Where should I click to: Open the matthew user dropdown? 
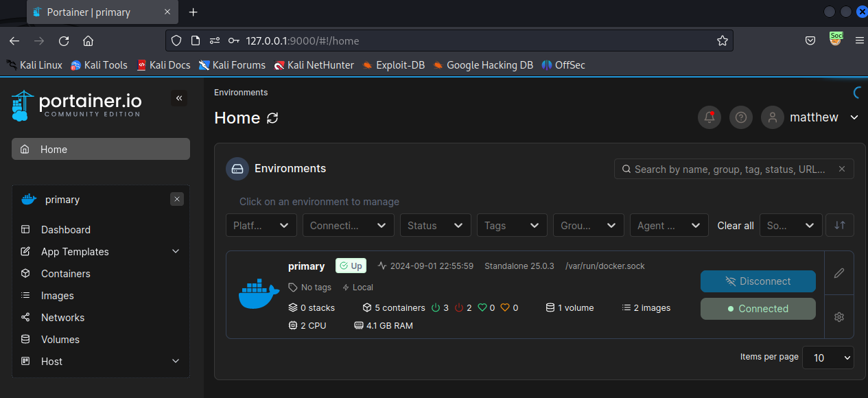tap(854, 117)
